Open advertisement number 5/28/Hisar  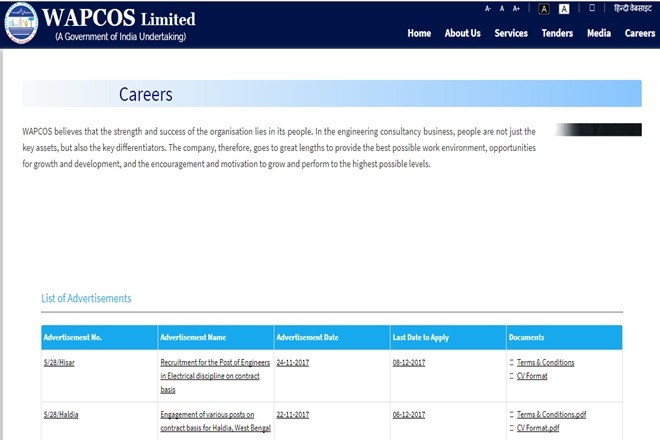pyautogui.click(x=61, y=362)
